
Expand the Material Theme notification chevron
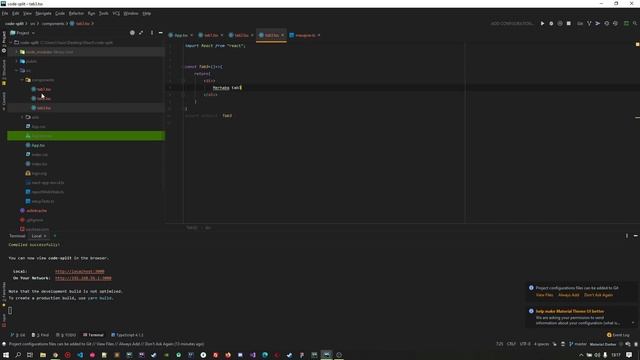[633, 323]
